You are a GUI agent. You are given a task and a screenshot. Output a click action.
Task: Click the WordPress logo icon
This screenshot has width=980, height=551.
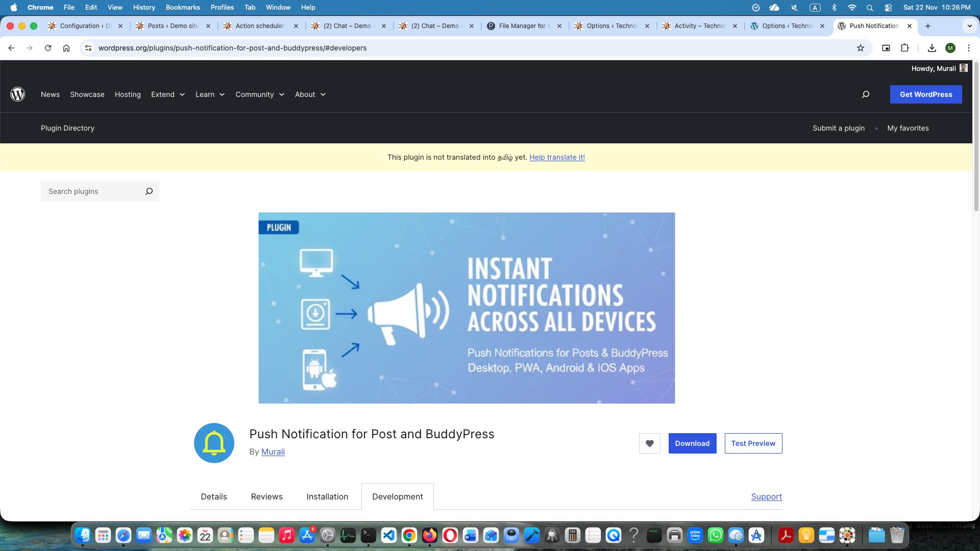point(18,94)
